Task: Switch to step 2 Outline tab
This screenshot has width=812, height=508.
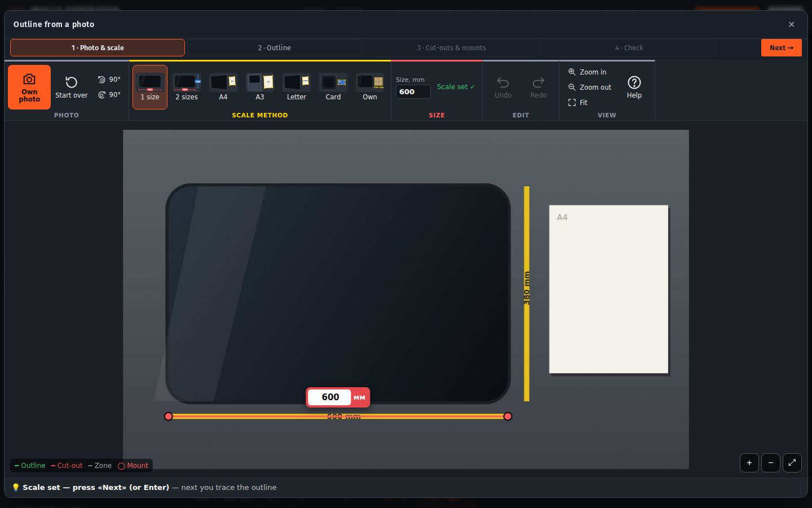Action: [274, 48]
